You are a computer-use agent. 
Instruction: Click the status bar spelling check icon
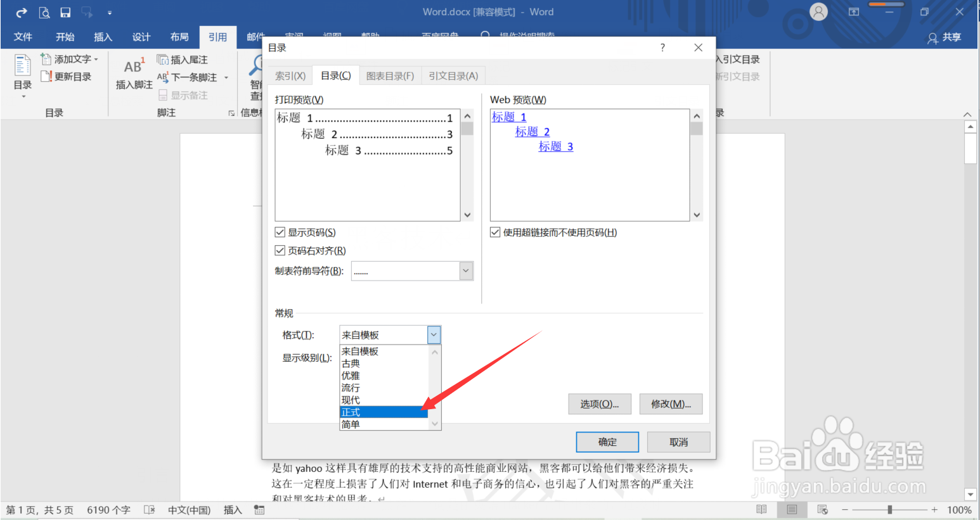pos(150,510)
